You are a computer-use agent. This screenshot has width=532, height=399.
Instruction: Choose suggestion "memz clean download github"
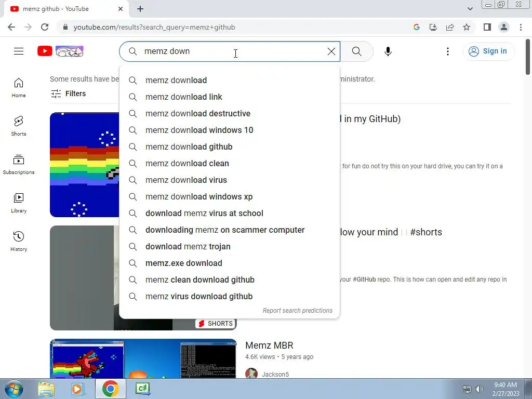pyautogui.click(x=229, y=280)
